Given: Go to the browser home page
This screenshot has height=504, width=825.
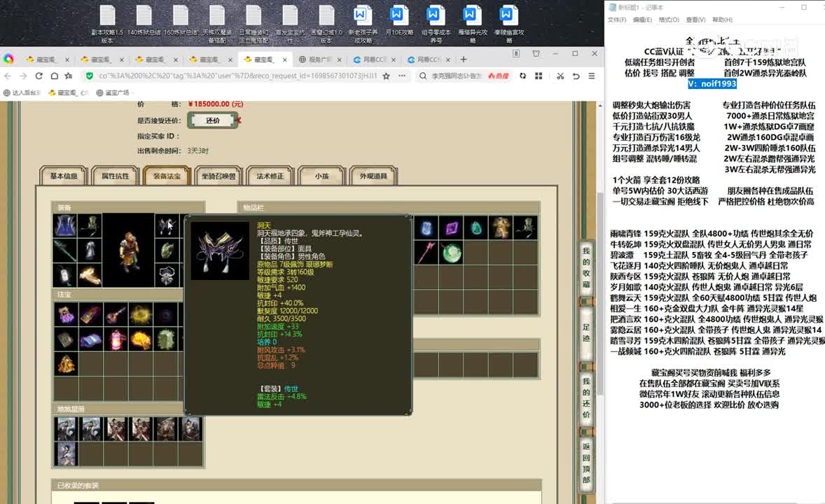Looking at the screenshot, I should point(54,76).
